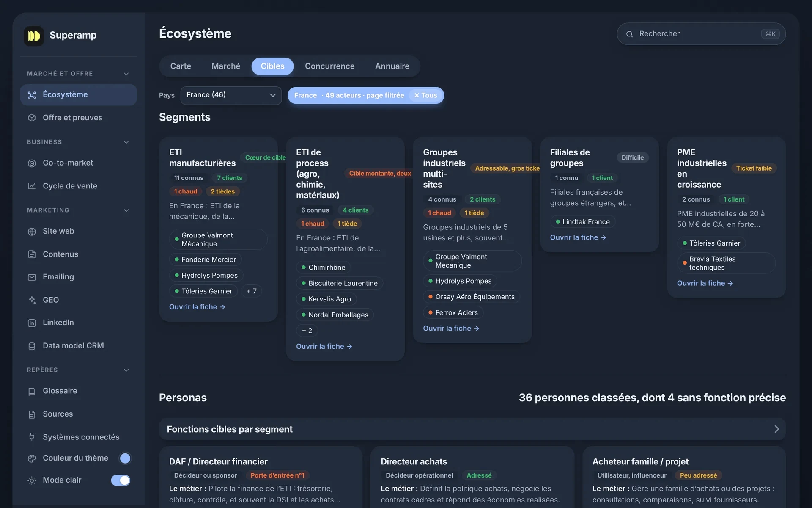Viewport: 812px width, 508px height.
Task: Select the Lindtek France company chip
Action: point(583,222)
